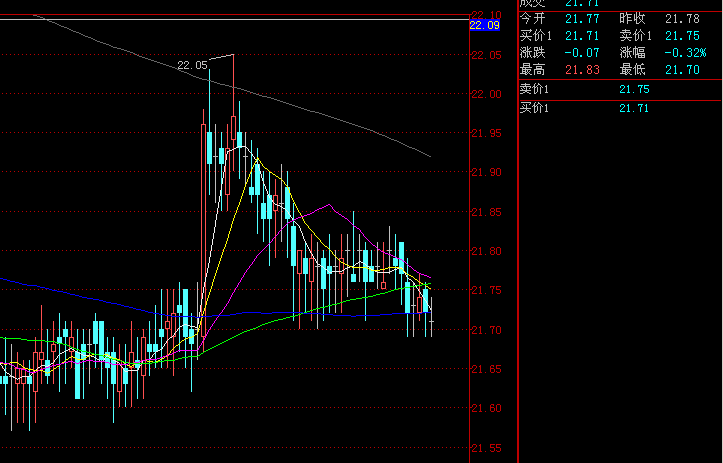Viewport: 723px width, 463px height.
Task: Click the 21.80 price axis label
Action: pyautogui.click(x=486, y=251)
